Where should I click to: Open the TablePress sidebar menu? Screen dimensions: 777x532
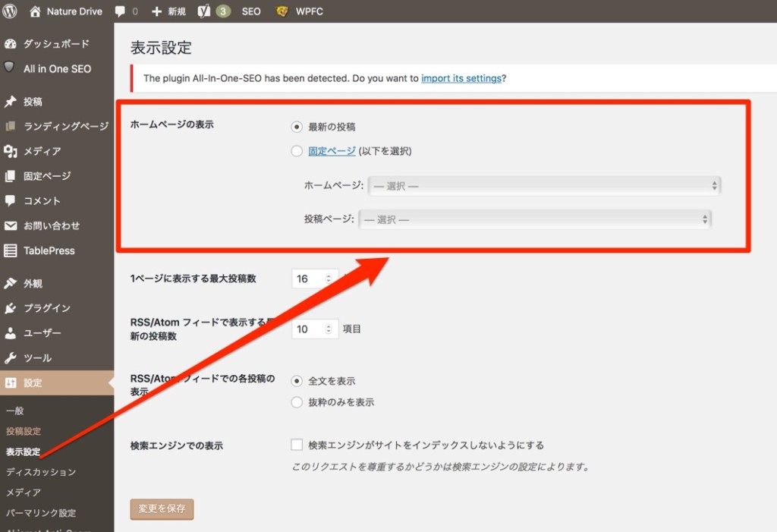click(49, 251)
